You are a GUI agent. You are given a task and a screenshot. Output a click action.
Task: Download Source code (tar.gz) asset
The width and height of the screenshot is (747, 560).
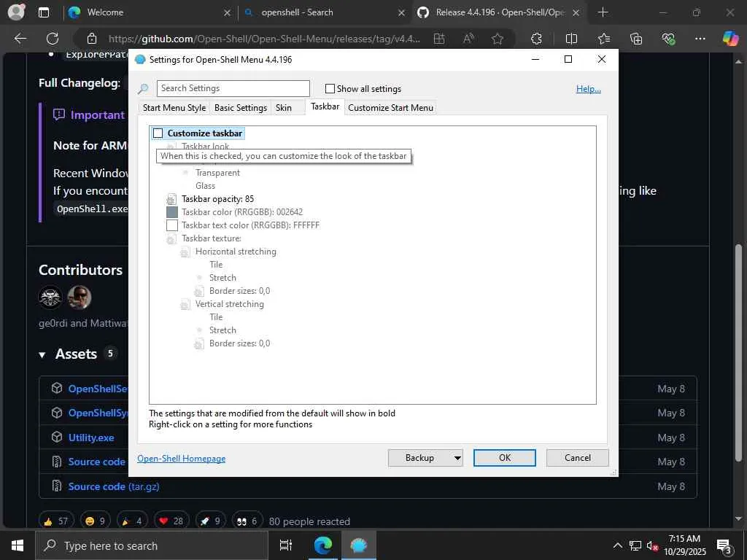coord(113,486)
